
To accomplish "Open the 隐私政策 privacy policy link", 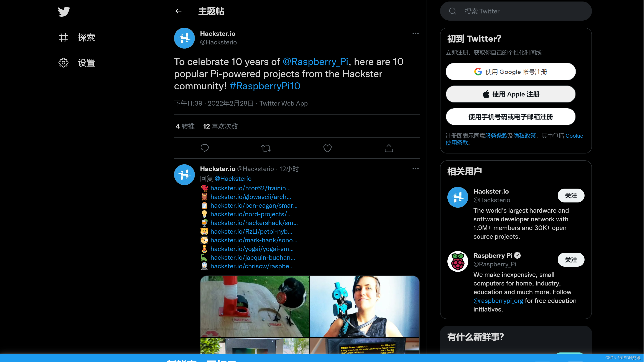I will click(x=524, y=136).
